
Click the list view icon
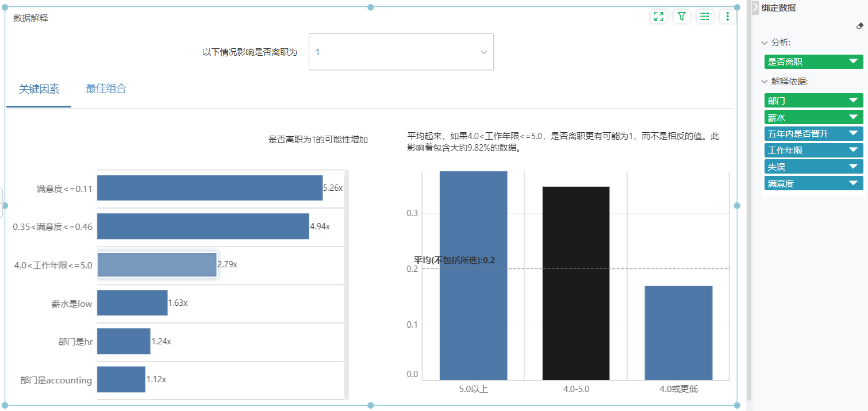click(x=705, y=16)
